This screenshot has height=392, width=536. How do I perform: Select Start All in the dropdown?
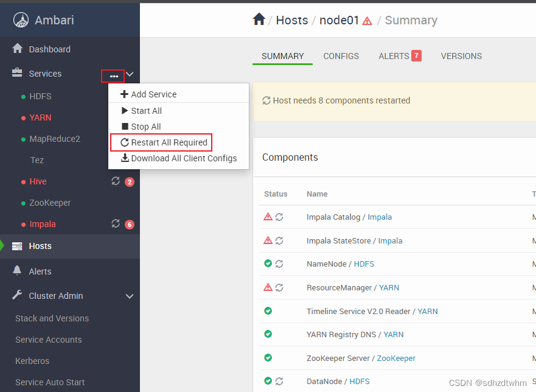point(178,111)
